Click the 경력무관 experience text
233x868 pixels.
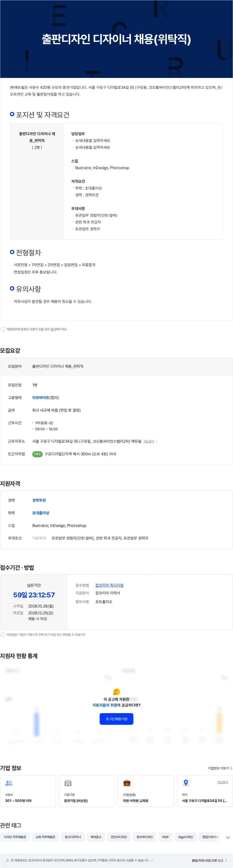[39, 500]
